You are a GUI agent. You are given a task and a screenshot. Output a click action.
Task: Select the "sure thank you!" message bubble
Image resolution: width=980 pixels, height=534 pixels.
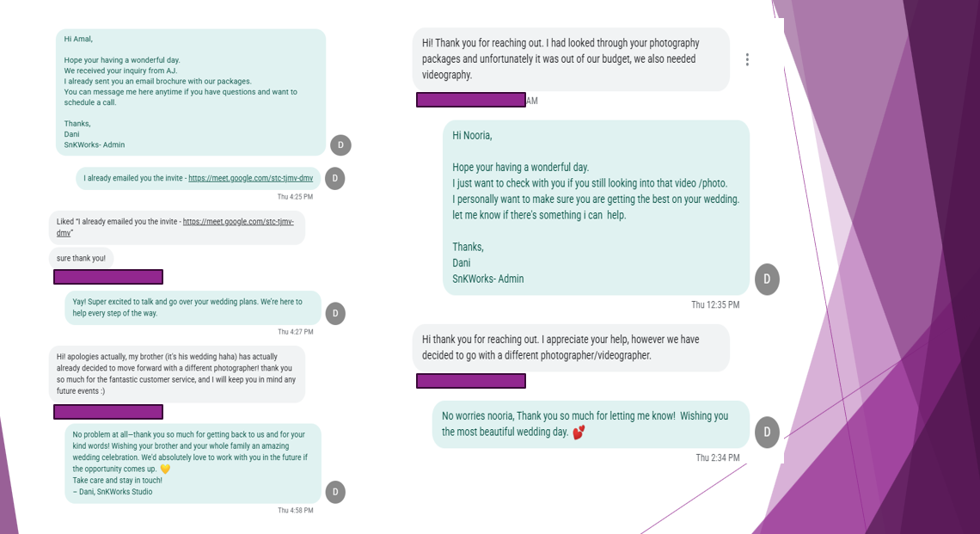click(82, 258)
